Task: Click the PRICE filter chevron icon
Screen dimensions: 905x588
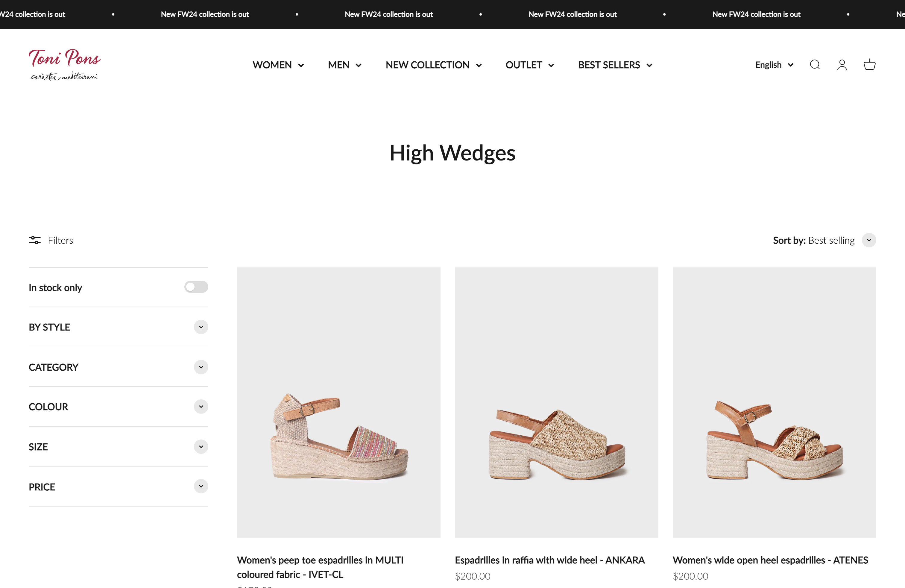Action: click(x=201, y=486)
